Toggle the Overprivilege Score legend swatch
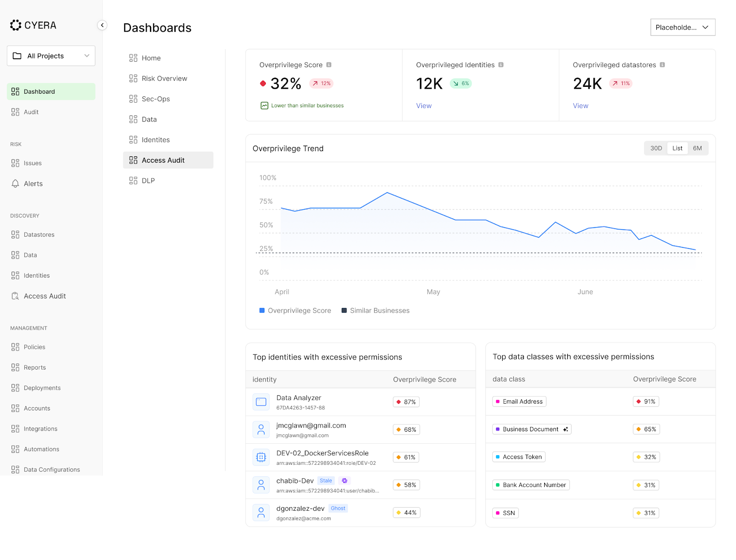This screenshot has height=560, width=736. tap(262, 310)
